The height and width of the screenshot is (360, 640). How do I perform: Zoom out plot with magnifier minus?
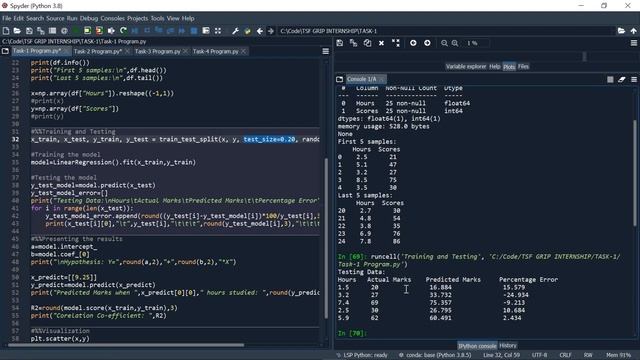[x=444, y=43]
